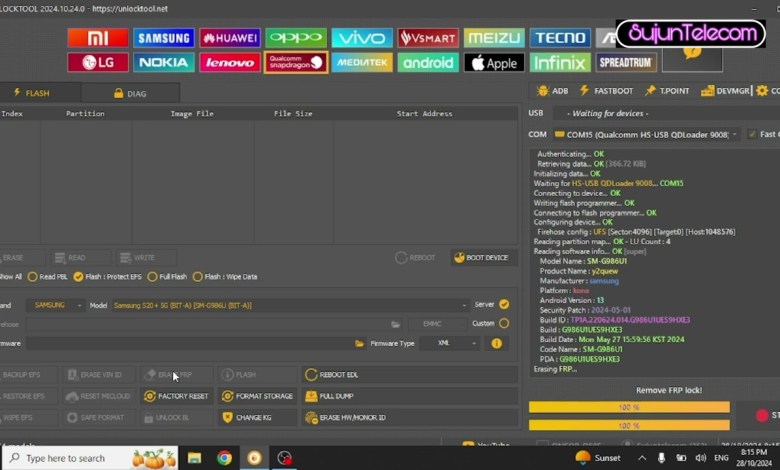Click the FACTORY RESET button
Screen dimensions: 780x470
tap(176, 396)
